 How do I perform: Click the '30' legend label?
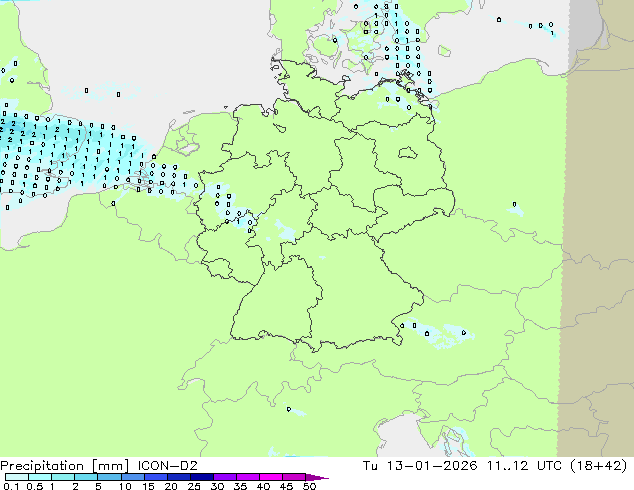tap(217, 486)
